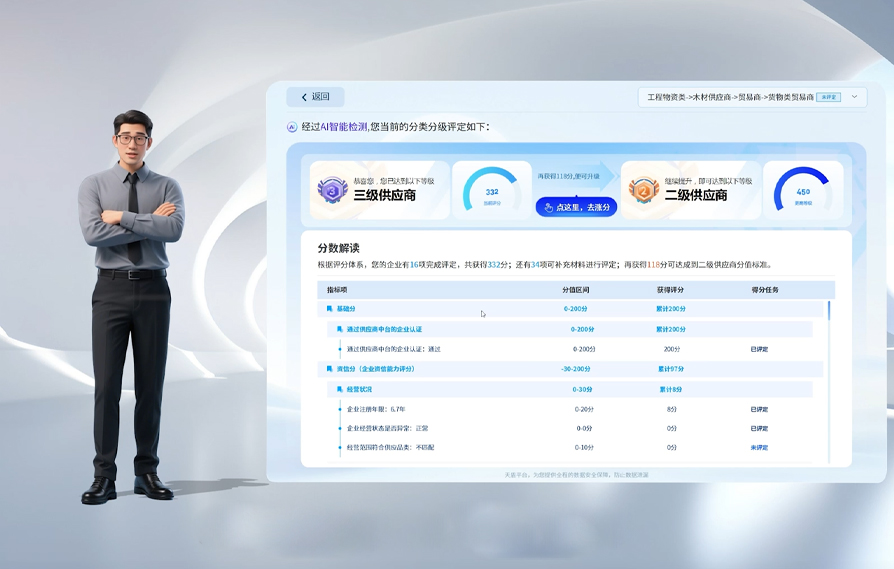Go back with the 返回 button

315,97
